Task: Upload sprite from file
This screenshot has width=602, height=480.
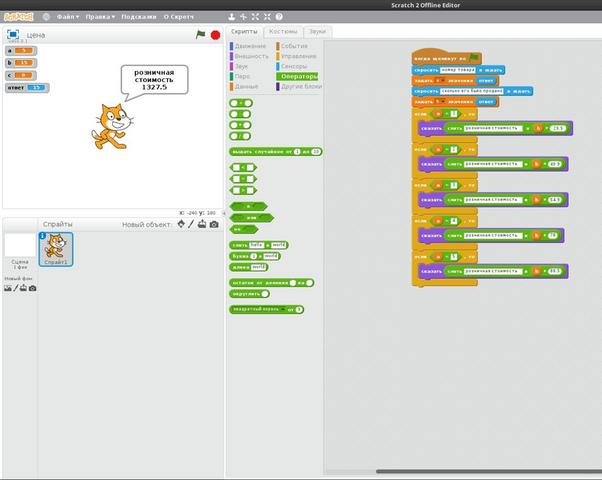Action: click(x=202, y=224)
